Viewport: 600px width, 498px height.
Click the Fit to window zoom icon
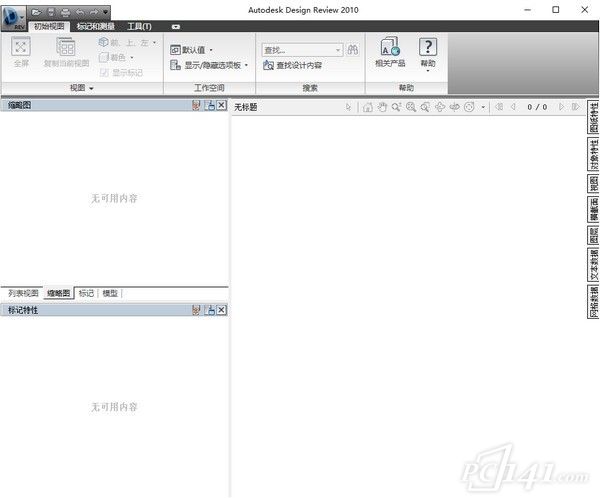pos(425,107)
